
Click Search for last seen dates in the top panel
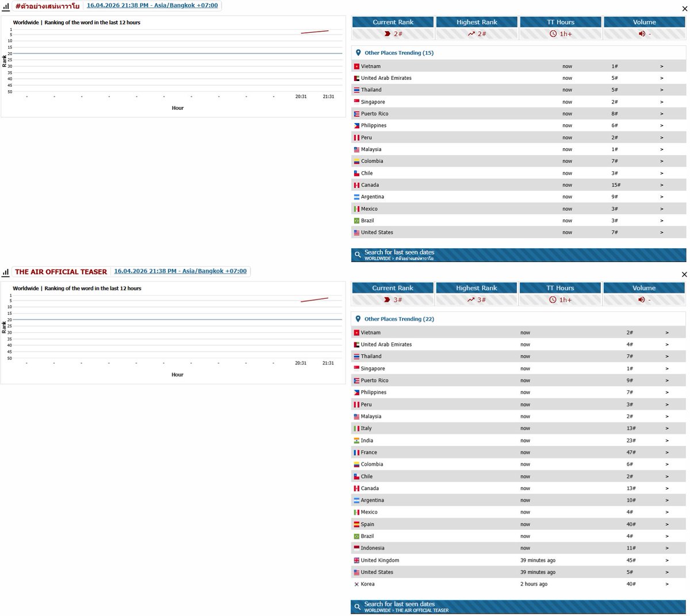(519, 255)
